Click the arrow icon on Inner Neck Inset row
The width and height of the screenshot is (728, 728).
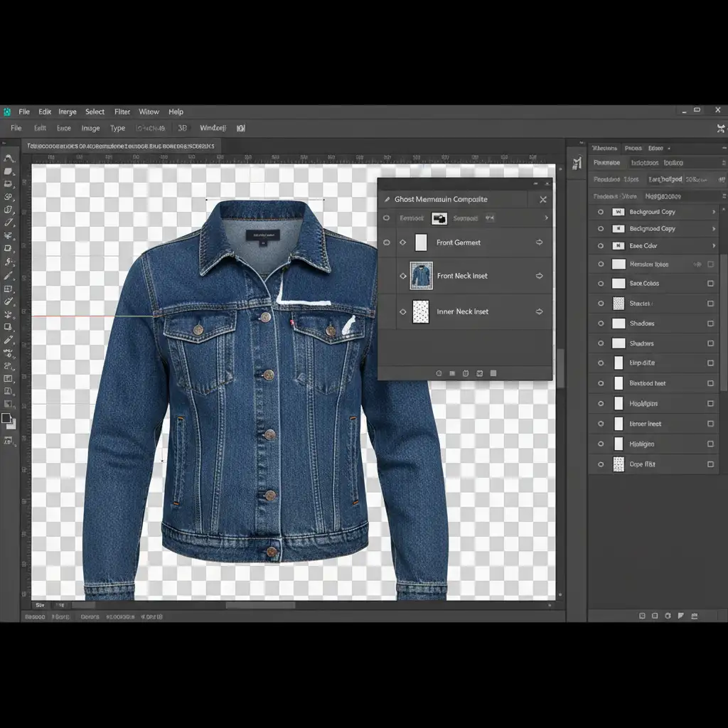pyautogui.click(x=539, y=311)
